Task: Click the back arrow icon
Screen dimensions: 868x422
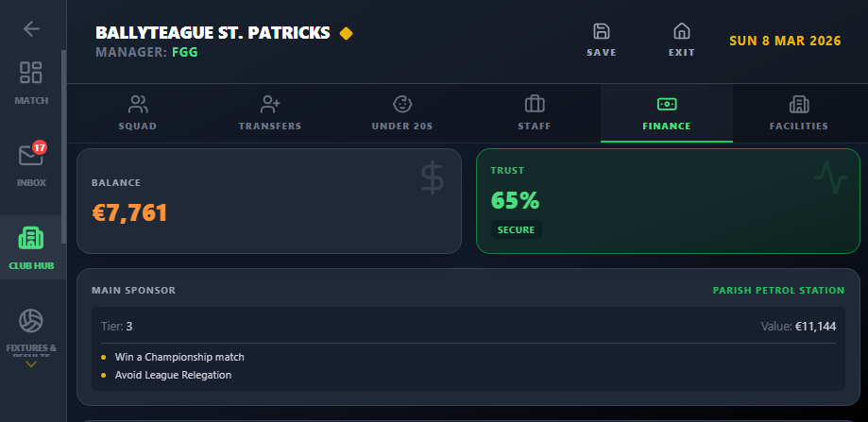Action: tap(31, 28)
